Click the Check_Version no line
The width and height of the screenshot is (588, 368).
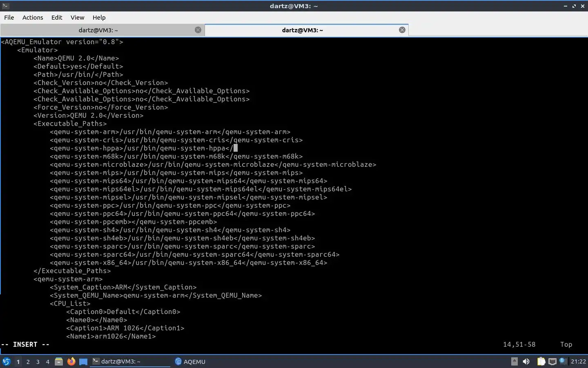pyautogui.click(x=101, y=83)
